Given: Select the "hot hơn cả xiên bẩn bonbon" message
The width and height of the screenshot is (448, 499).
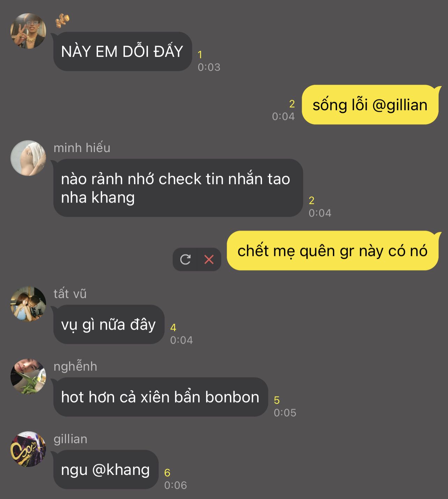Looking at the screenshot, I should 160,397.
